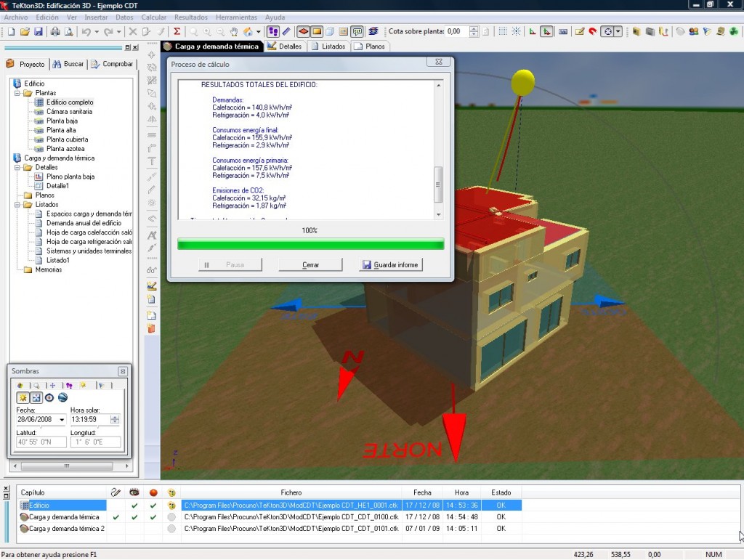744x560 pixels.
Task: Switch to the Buscar panel tab
Action: tap(68, 64)
